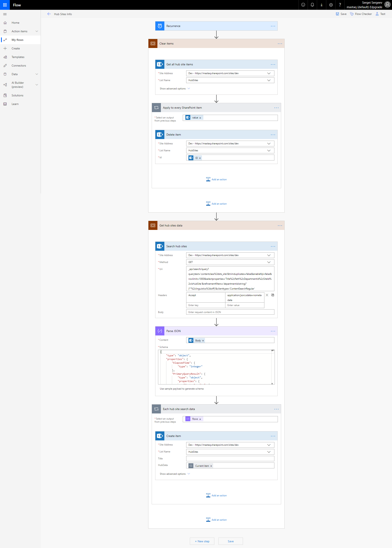Click the back arrow beside Hub Sites Info
The height and width of the screenshot is (548, 392).
(x=49, y=14)
